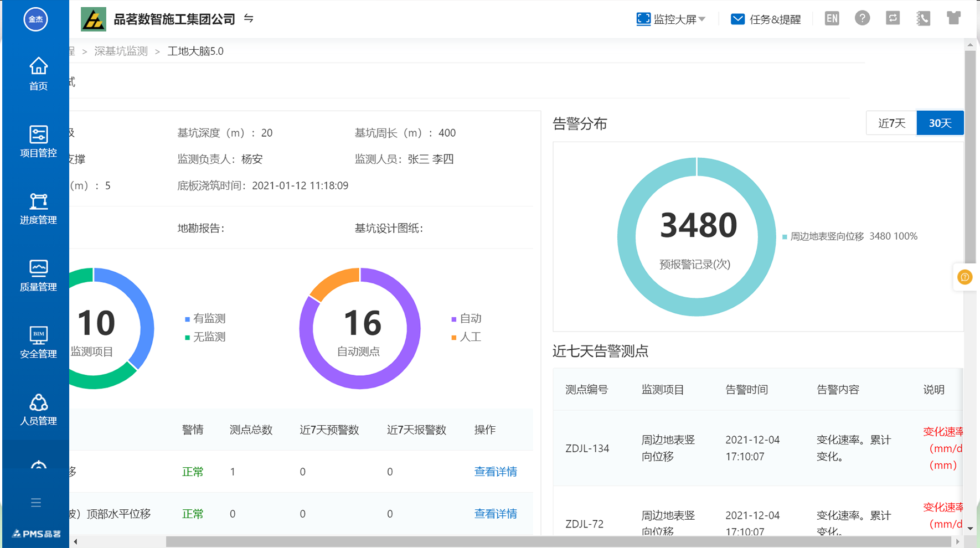980x548 pixels.
Task: Toggle the sidebar hamburger menu icon
Action: (36, 503)
